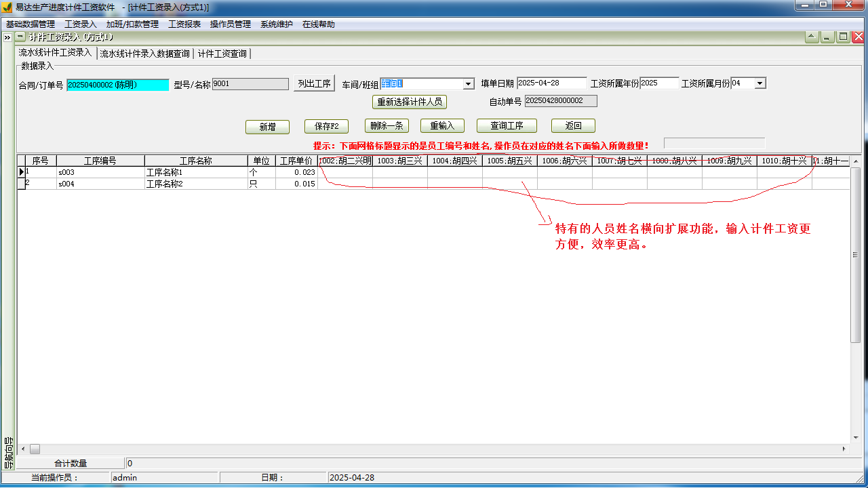
Task: Select the row indicator arrow on row s003
Action: 22,171
